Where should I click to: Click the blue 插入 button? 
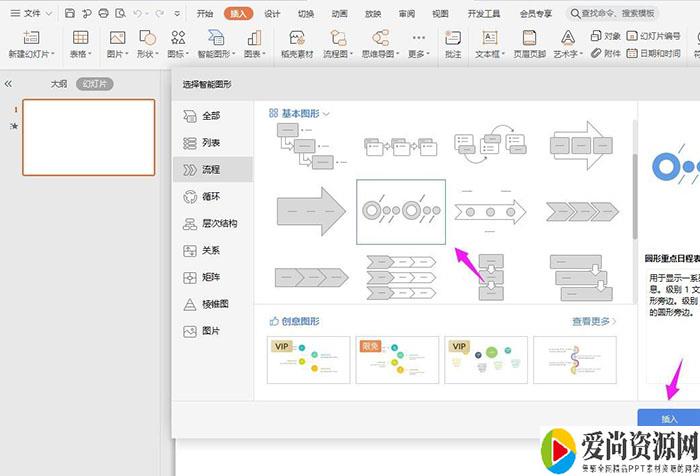click(668, 418)
